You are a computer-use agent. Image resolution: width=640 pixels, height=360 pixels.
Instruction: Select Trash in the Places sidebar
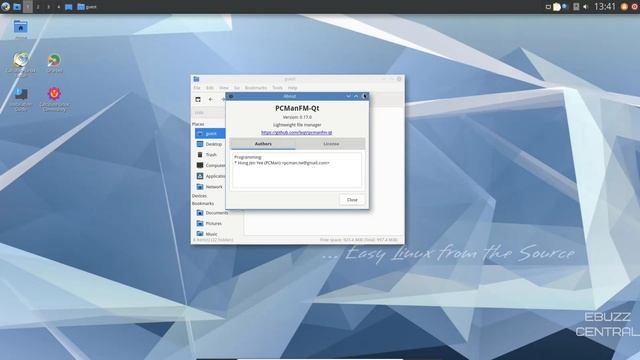pyautogui.click(x=210, y=155)
